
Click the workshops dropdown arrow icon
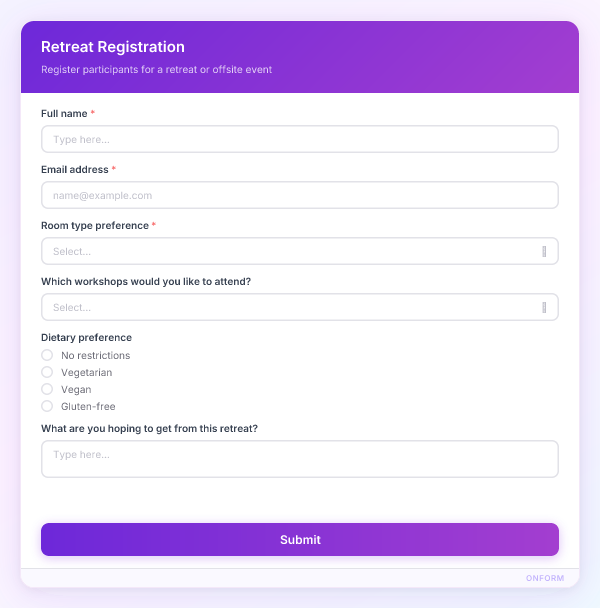pos(544,307)
